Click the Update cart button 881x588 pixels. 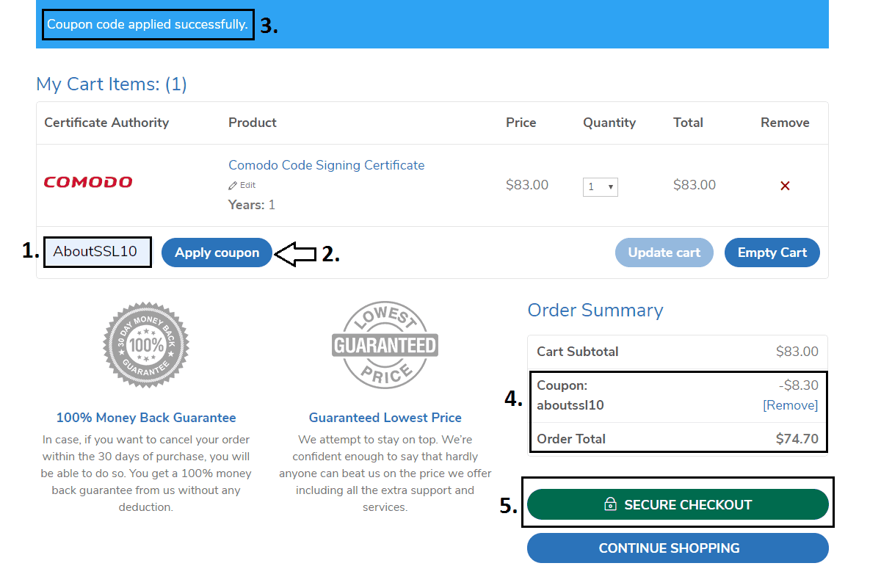pos(664,253)
